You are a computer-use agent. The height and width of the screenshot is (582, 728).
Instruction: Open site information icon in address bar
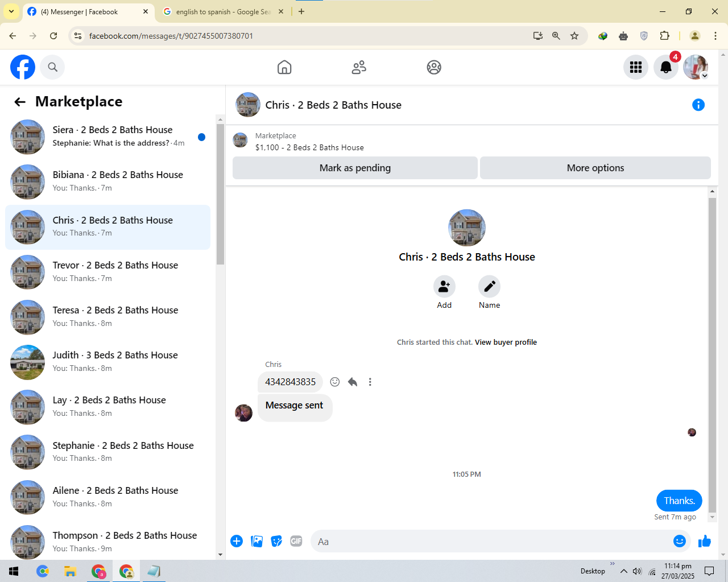78,36
